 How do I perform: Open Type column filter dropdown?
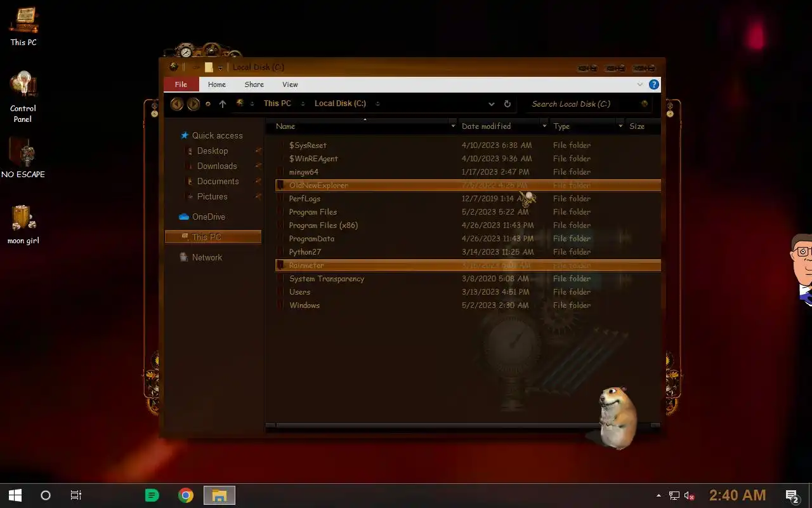tap(620, 126)
